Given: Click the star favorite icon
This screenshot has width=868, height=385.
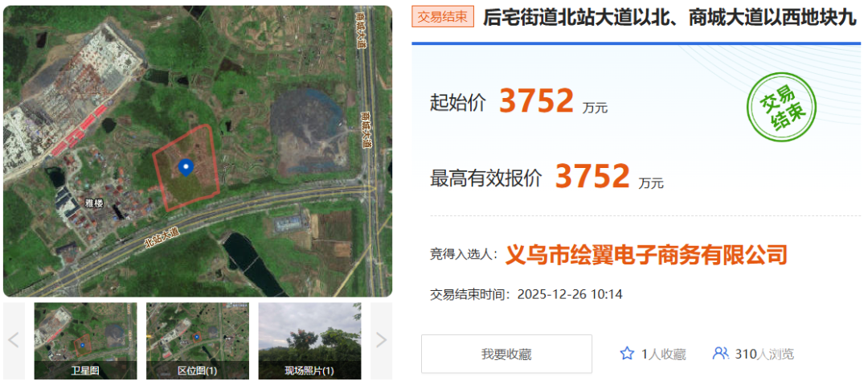Looking at the screenshot, I should [627, 354].
